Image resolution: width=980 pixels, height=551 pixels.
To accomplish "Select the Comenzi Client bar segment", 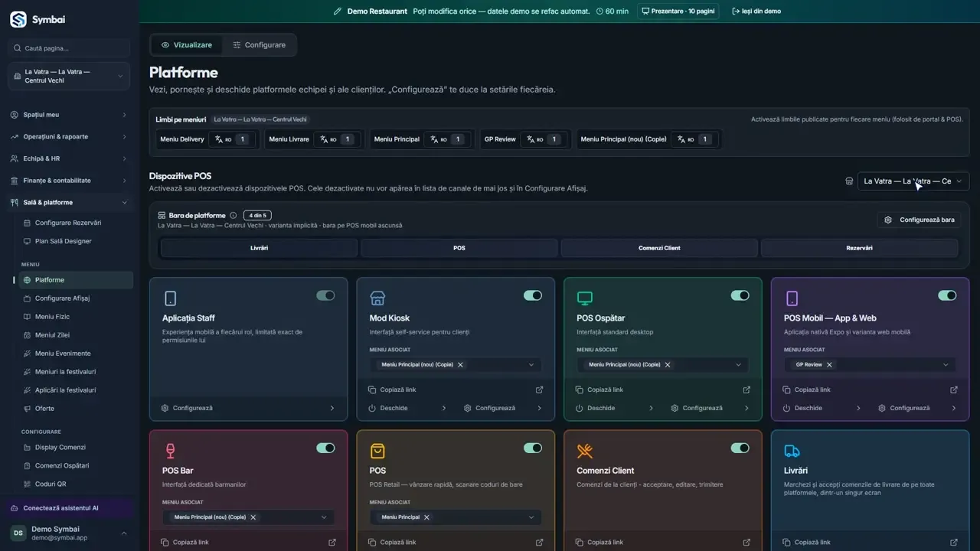I will point(659,248).
